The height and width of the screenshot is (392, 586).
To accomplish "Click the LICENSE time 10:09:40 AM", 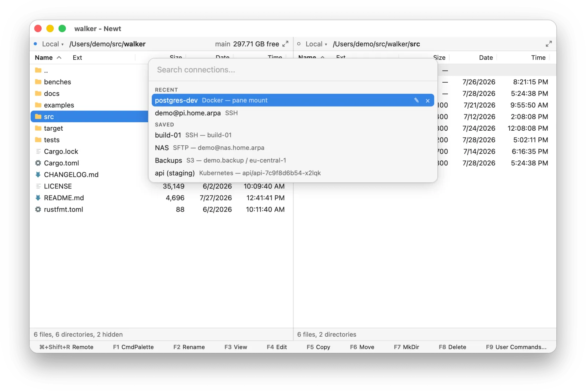I will pyautogui.click(x=264, y=186).
